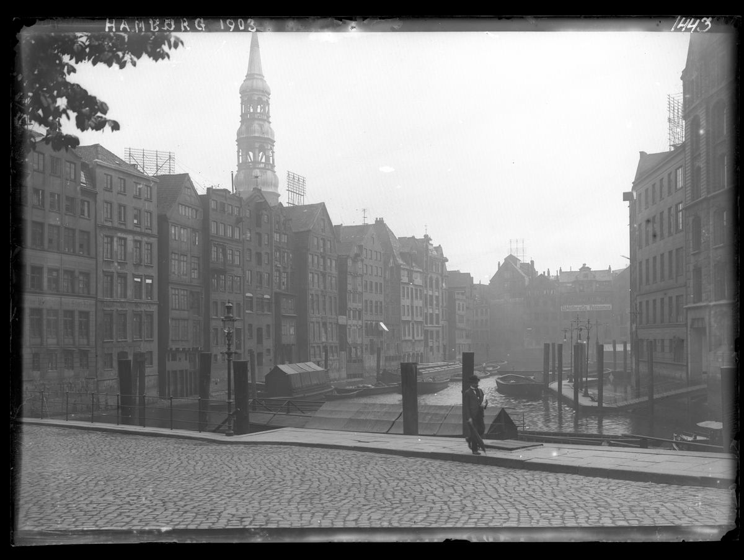This screenshot has width=744, height=560.
Task: Click the "HAMBURG 1903" handwritten caption
Action: tap(180, 25)
